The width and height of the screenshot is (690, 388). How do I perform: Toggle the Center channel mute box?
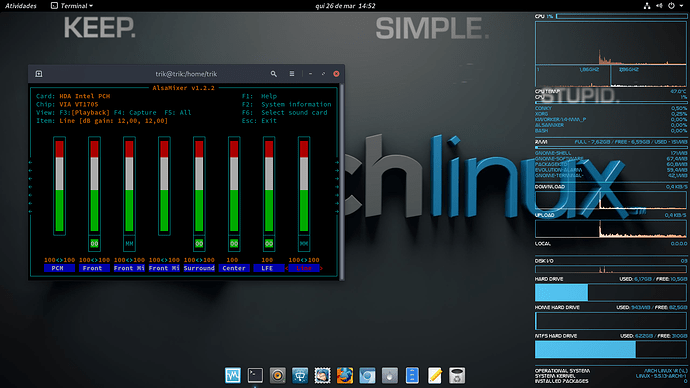[x=234, y=243]
